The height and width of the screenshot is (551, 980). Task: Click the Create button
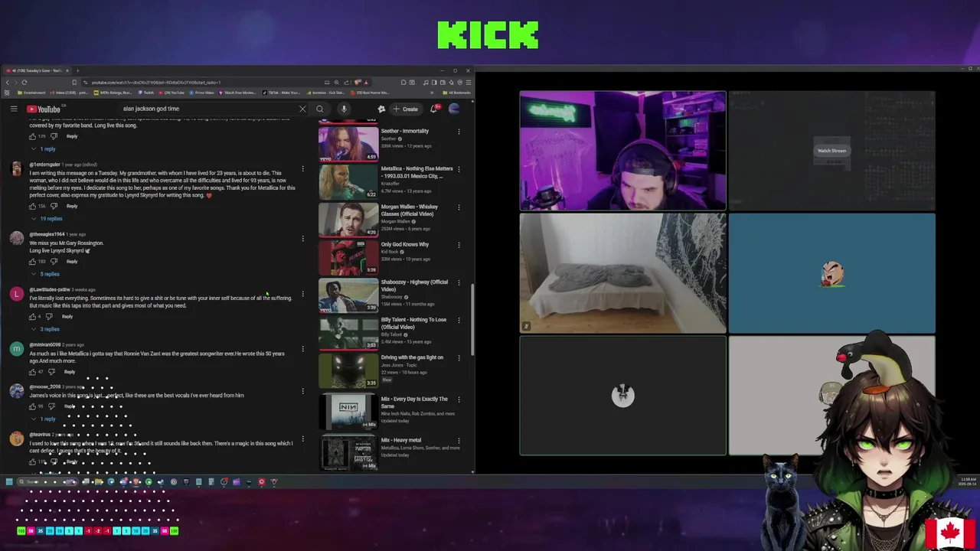coord(405,109)
